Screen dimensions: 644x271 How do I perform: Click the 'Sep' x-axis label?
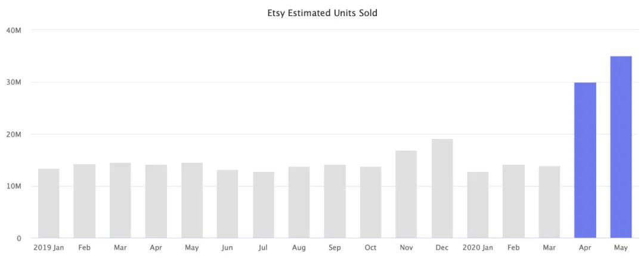(x=335, y=248)
